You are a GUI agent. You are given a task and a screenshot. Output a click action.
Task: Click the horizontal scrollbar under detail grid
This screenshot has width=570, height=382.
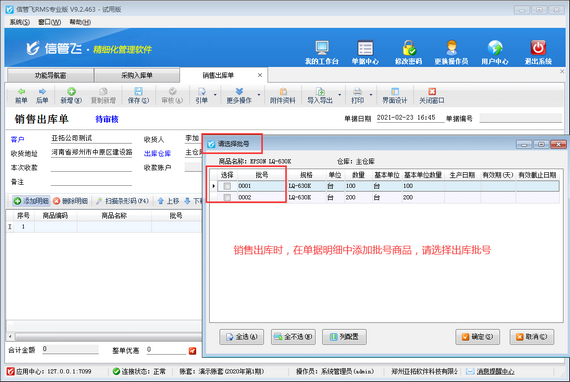(105, 336)
